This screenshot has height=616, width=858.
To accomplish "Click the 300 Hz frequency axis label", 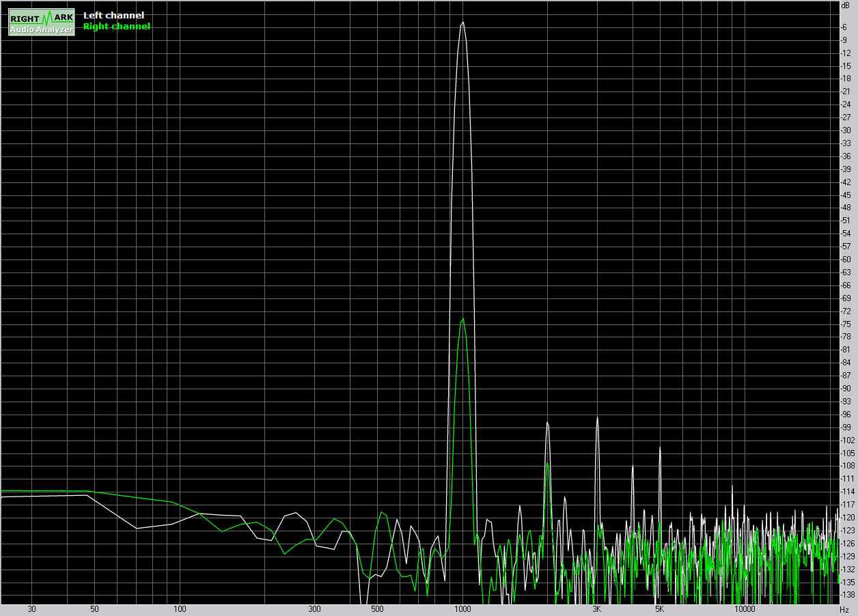I will (x=314, y=609).
